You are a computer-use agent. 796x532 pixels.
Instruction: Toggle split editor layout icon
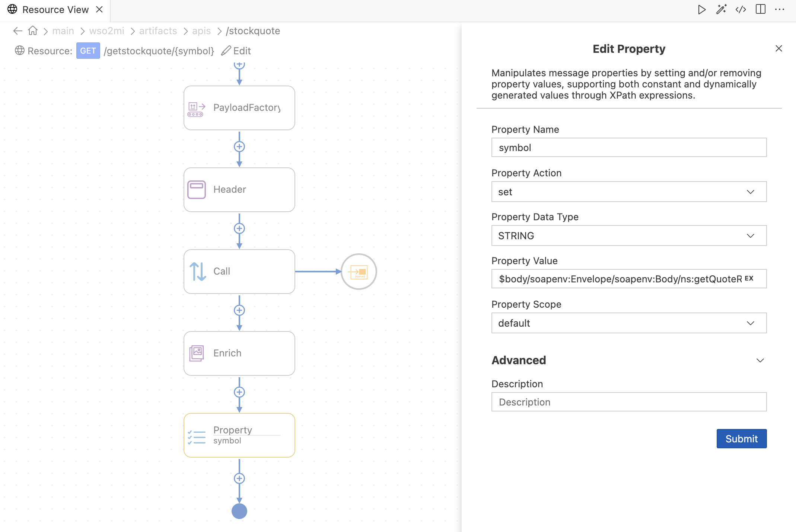[x=761, y=9]
